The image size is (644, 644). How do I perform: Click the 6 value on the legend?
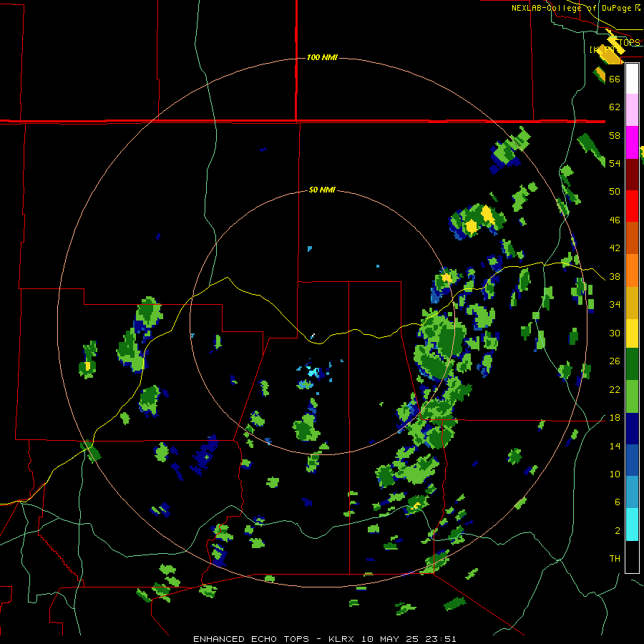pyautogui.click(x=618, y=502)
